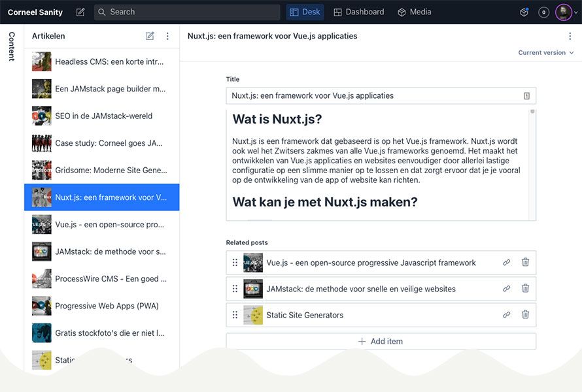Click the Static Site Generators related post thumbnail
Screen dimensions: 582x392
click(253, 315)
